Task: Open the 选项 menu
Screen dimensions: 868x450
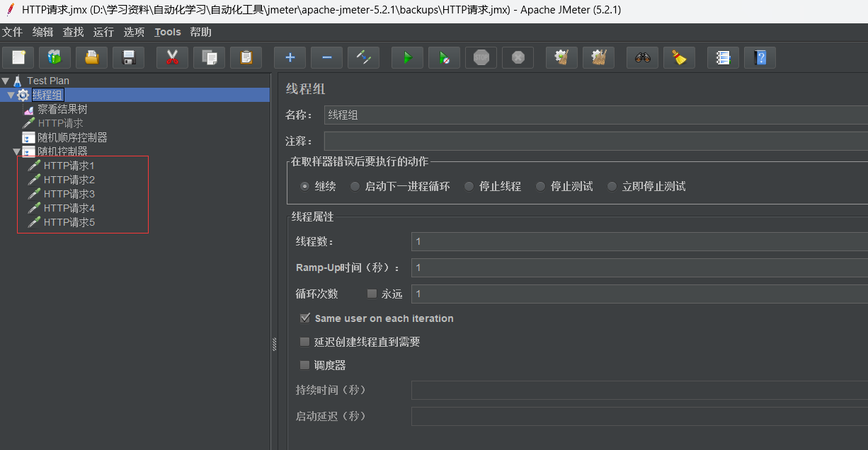Action: tap(134, 32)
